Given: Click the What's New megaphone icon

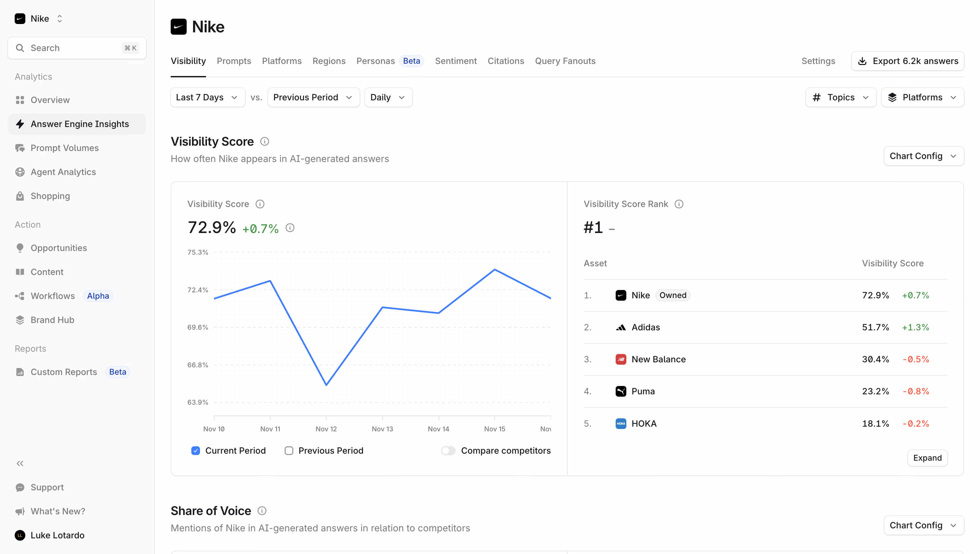Looking at the screenshot, I should (x=20, y=511).
